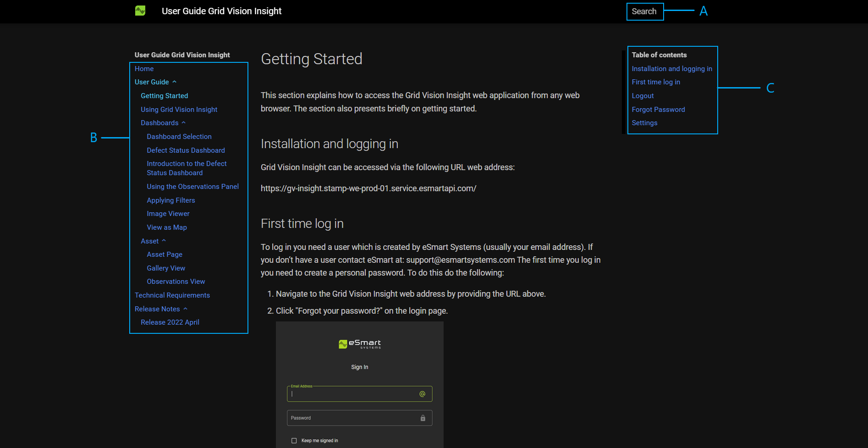The width and height of the screenshot is (868, 448).
Task: Check the Keep me signed in box
Action: coord(294,441)
